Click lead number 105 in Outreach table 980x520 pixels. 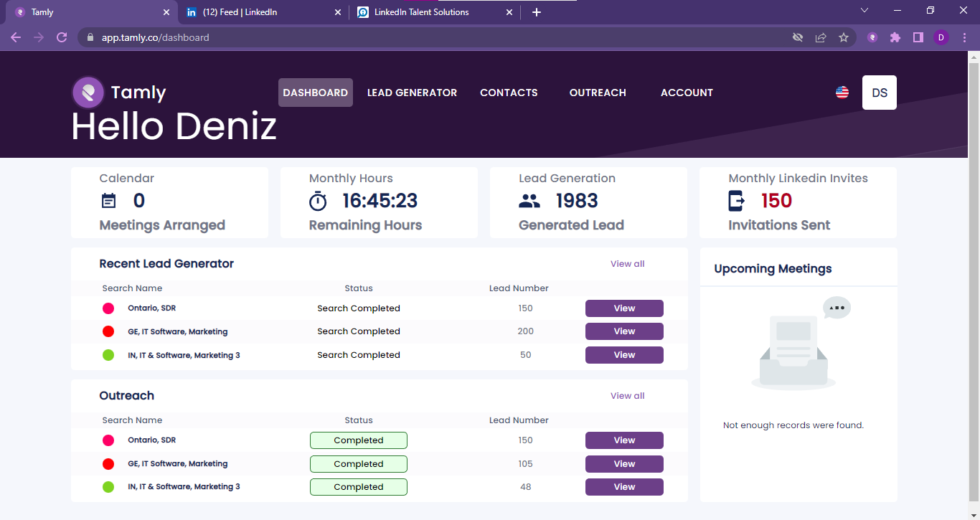point(526,464)
